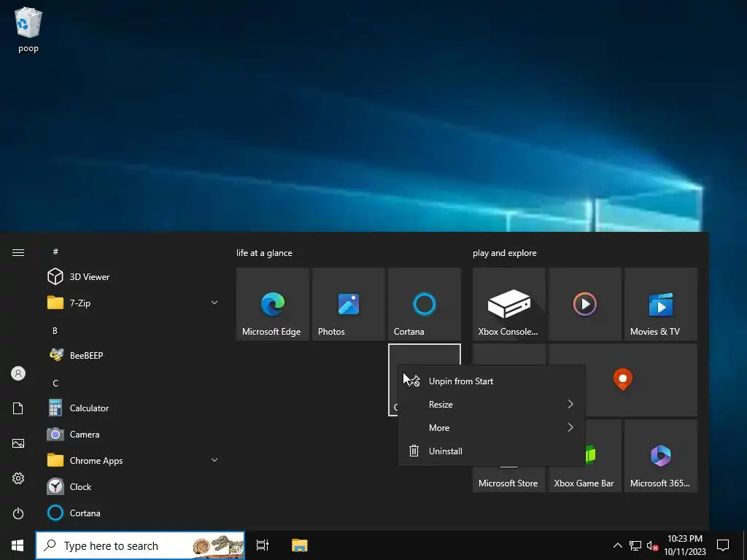747x560 pixels.
Task: Select Uninstall in the context menu
Action: [x=491, y=451]
